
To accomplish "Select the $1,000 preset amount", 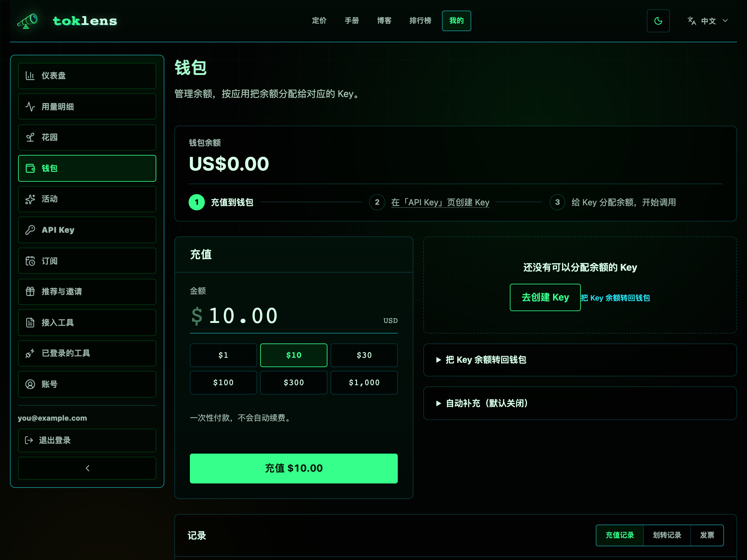I will coord(364,382).
